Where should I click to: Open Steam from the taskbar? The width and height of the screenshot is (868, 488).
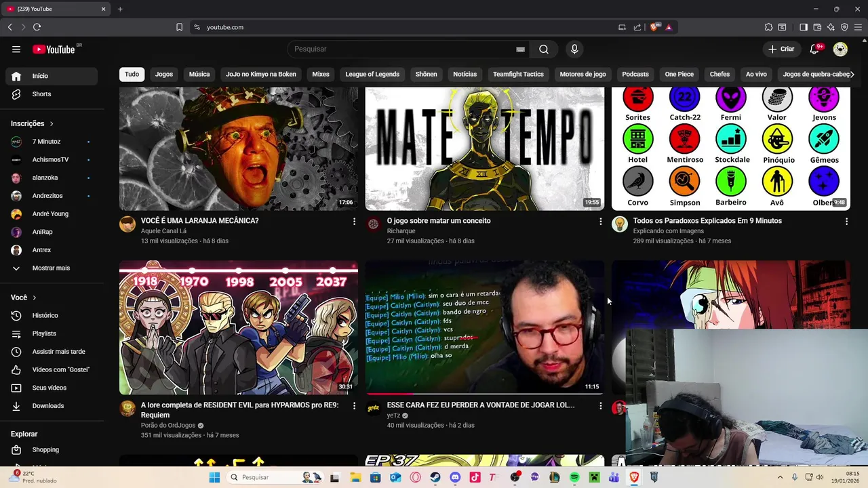pyautogui.click(x=435, y=477)
